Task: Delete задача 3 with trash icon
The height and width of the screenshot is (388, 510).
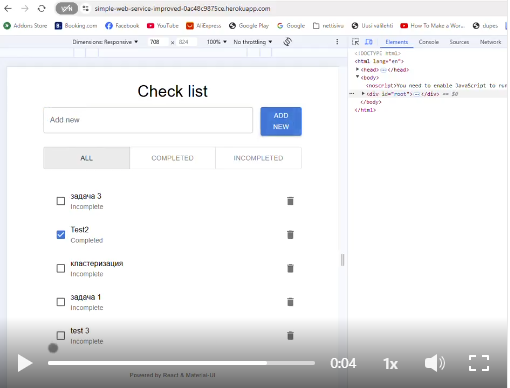Action: click(x=290, y=201)
